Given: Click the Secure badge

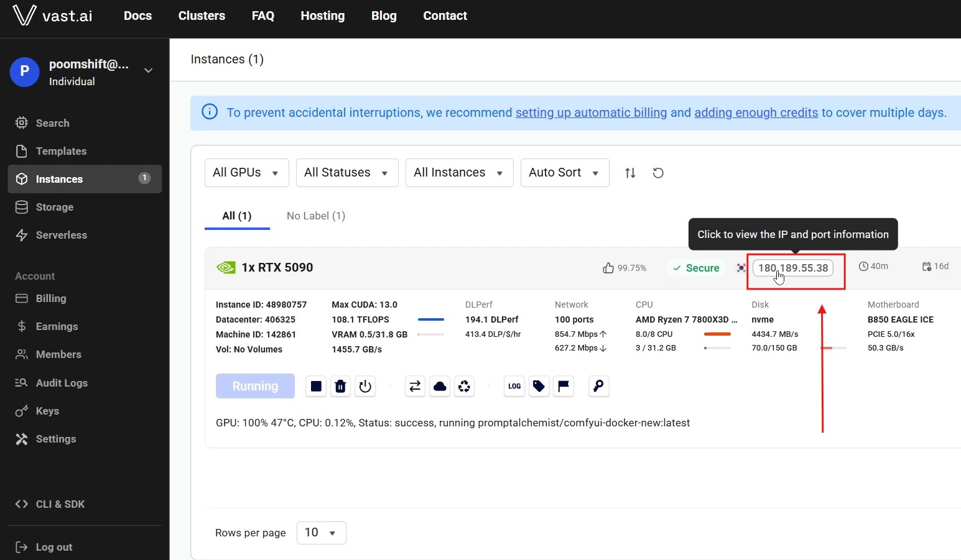Looking at the screenshot, I should click(696, 268).
